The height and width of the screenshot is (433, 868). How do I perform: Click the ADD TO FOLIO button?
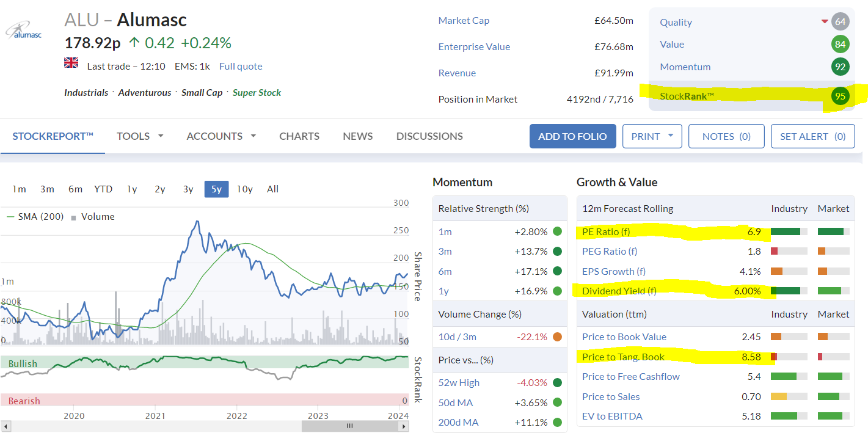[572, 136]
